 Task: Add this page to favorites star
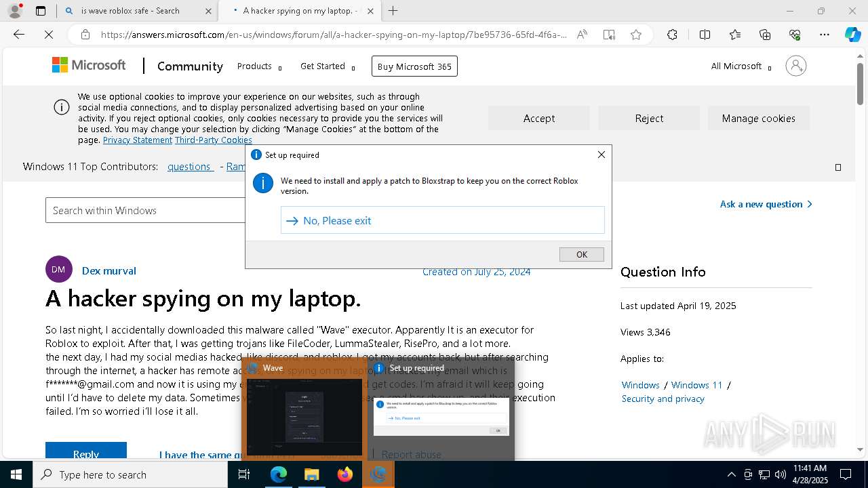point(635,35)
